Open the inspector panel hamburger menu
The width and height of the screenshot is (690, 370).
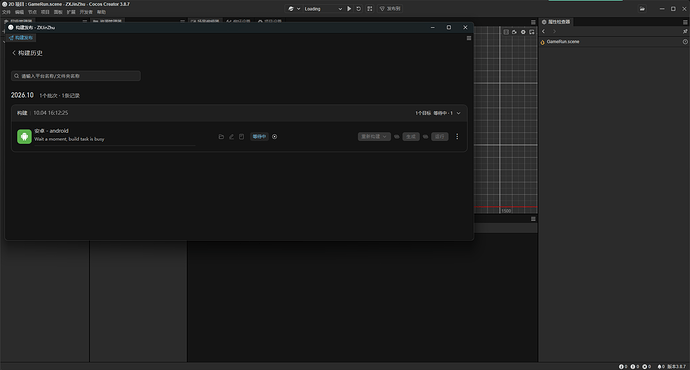(685, 22)
